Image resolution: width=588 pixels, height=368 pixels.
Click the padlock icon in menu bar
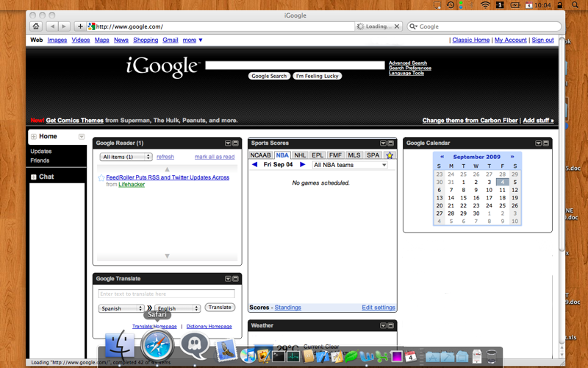coord(559,5)
